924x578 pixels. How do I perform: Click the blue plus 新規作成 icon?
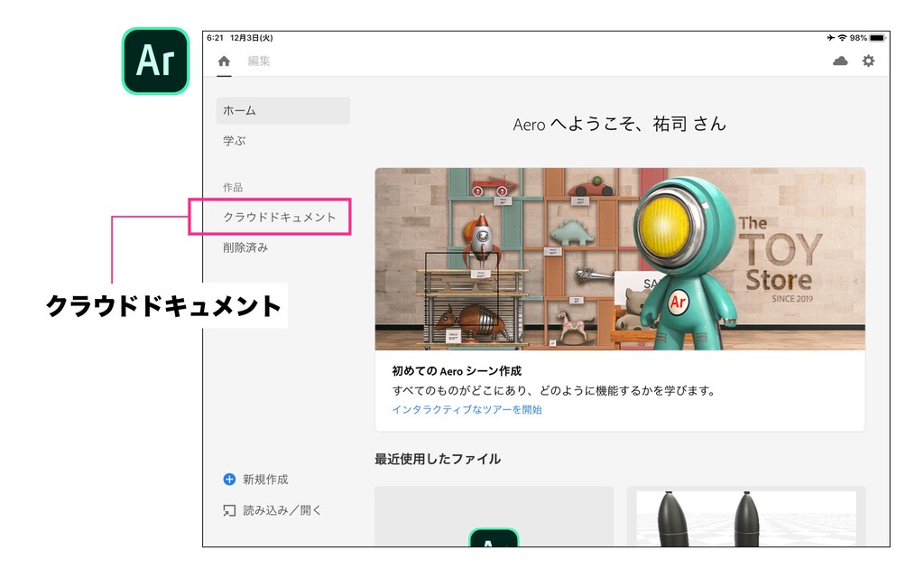[x=229, y=480]
